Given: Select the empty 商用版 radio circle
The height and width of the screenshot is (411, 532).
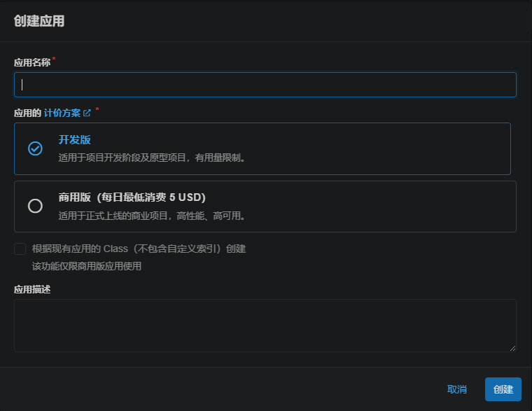Looking at the screenshot, I should click(x=35, y=206).
